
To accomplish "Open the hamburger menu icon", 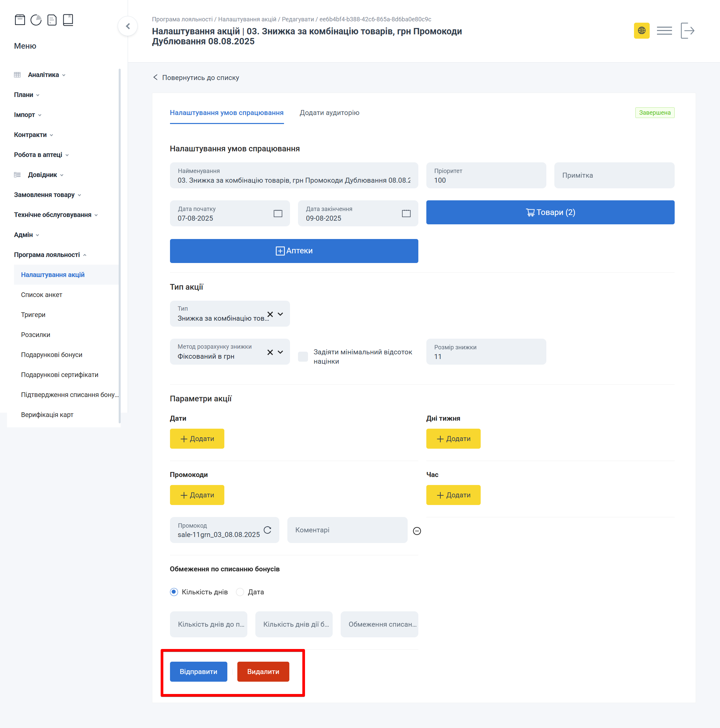I will pyautogui.click(x=664, y=31).
